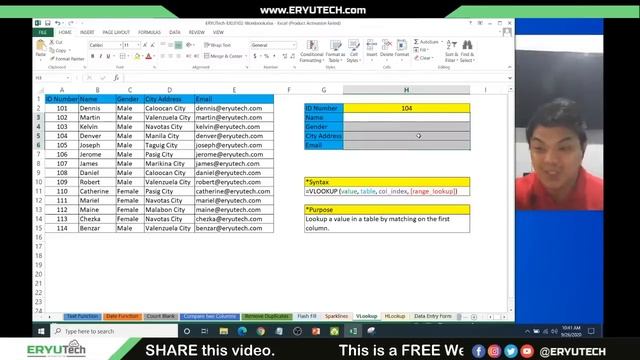Screen dimensions: 640x360
Task: Switch to the PAGE LAYOUT tab
Action: pyautogui.click(x=116, y=32)
